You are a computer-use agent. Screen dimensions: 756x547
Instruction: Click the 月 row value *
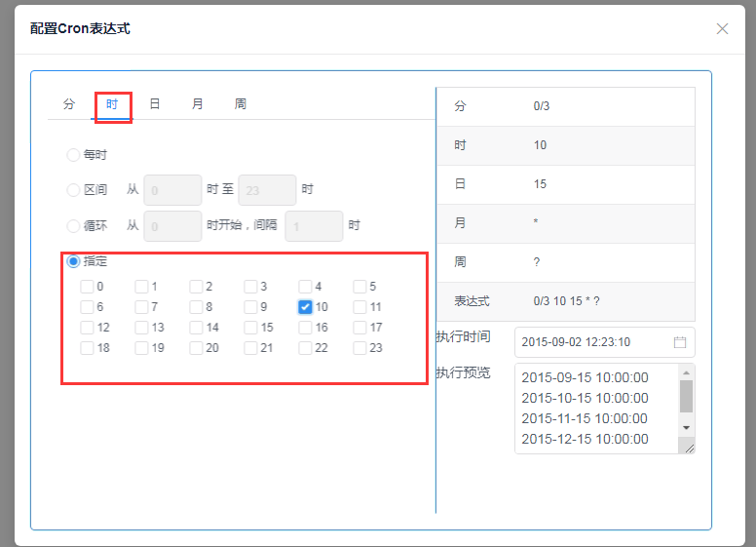(x=536, y=222)
